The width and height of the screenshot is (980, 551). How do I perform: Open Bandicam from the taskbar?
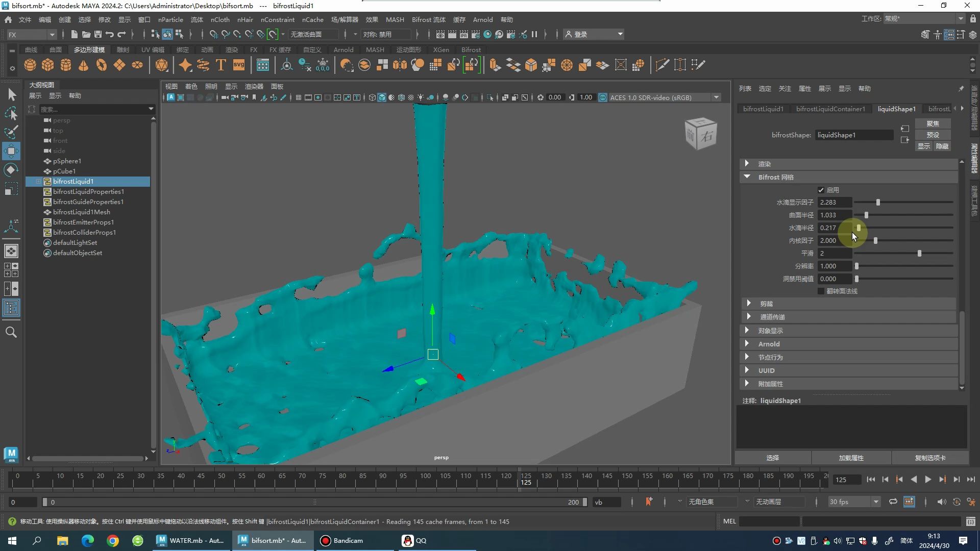(x=342, y=541)
